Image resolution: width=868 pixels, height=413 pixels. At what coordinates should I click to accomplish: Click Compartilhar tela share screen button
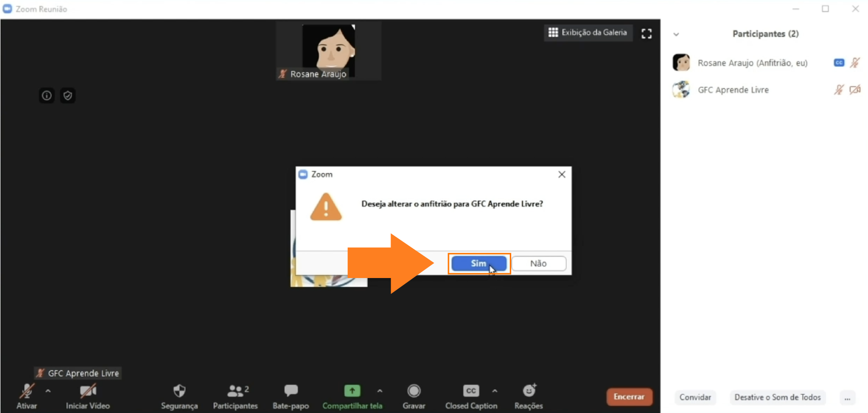(353, 397)
